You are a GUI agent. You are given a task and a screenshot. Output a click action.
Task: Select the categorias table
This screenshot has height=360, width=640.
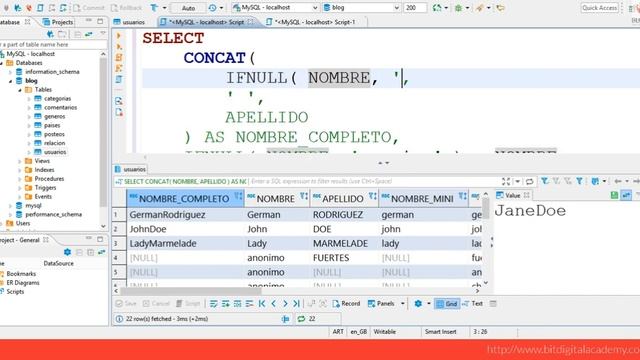(57, 99)
